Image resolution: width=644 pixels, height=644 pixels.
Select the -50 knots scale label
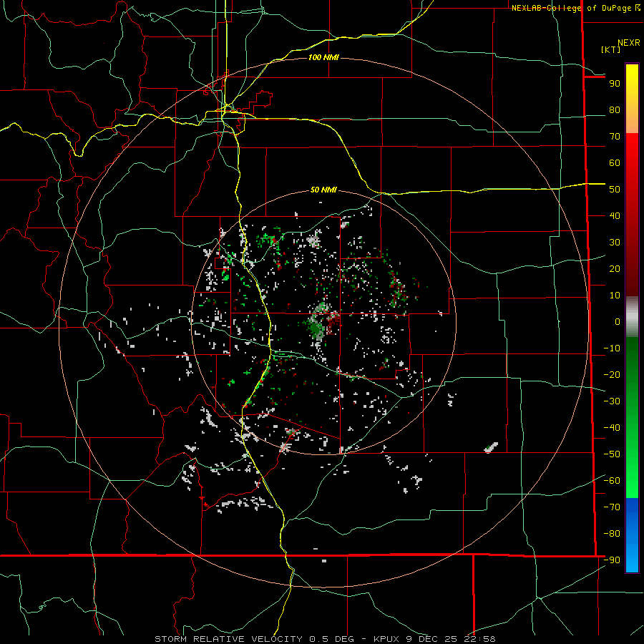pos(612,454)
